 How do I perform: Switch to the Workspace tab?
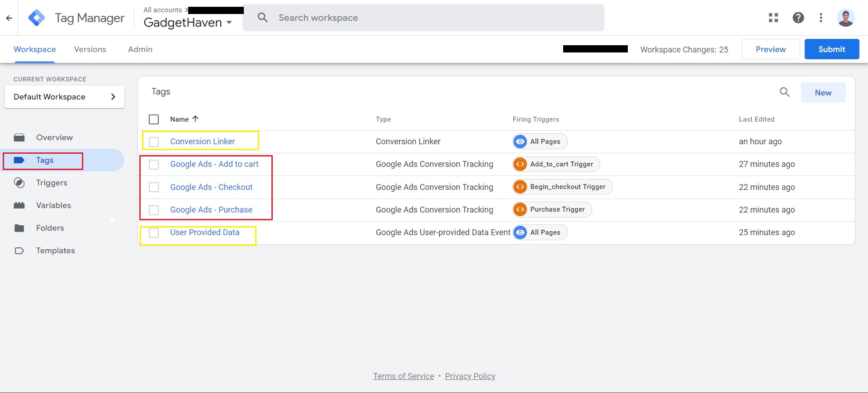pos(35,49)
